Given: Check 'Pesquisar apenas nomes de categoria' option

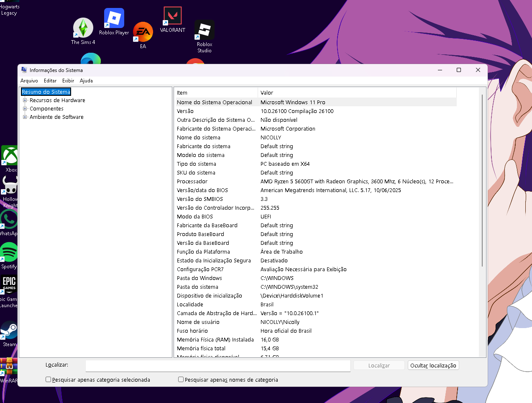Looking at the screenshot, I should click(x=181, y=380).
